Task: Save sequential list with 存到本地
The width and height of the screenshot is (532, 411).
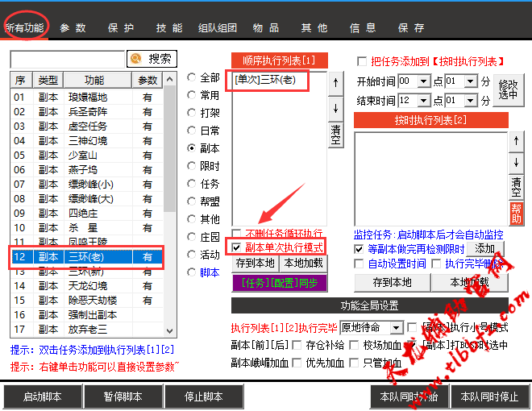Action: tap(256, 264)
